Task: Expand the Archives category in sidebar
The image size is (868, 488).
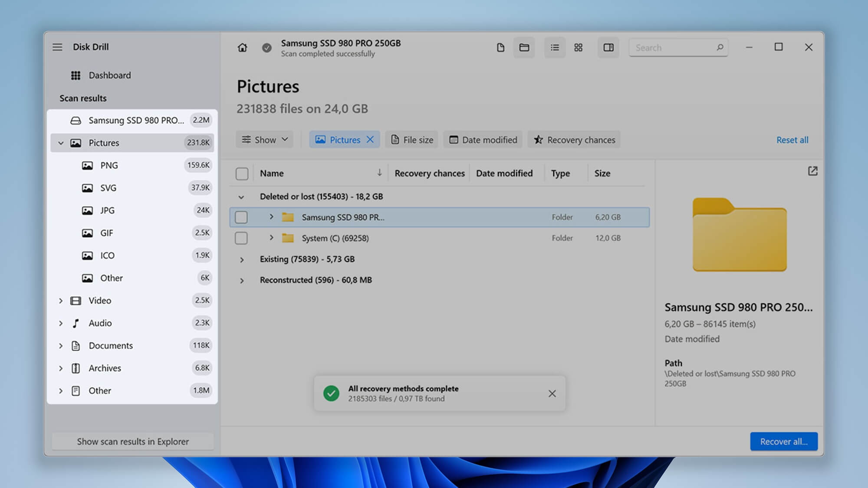Action: click(x=61, y=368)
